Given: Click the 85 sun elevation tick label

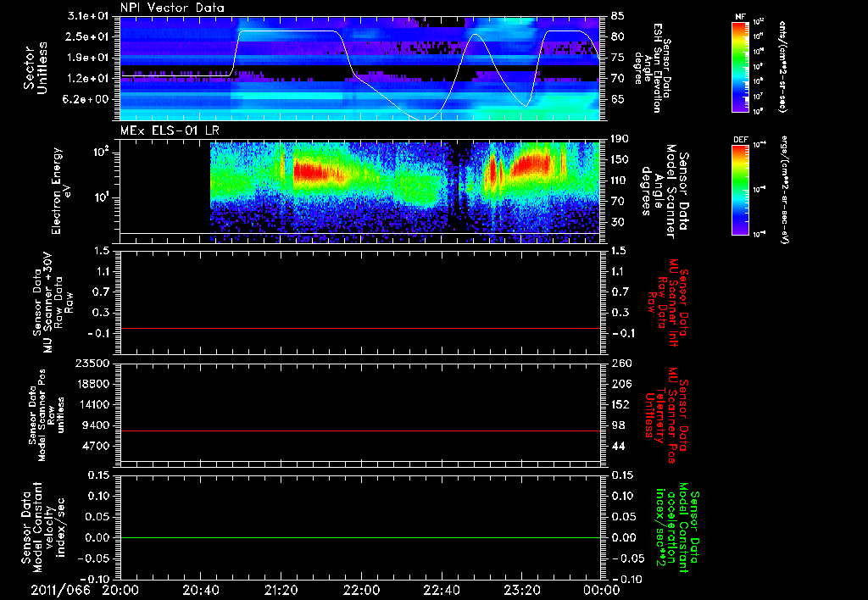Looking at the screenshot, I should point(618,16).
